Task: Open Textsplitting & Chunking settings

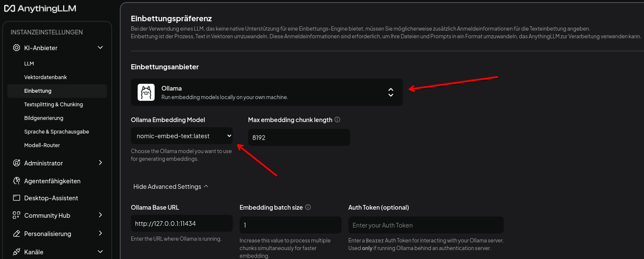Action: click(x=54, y=104)
